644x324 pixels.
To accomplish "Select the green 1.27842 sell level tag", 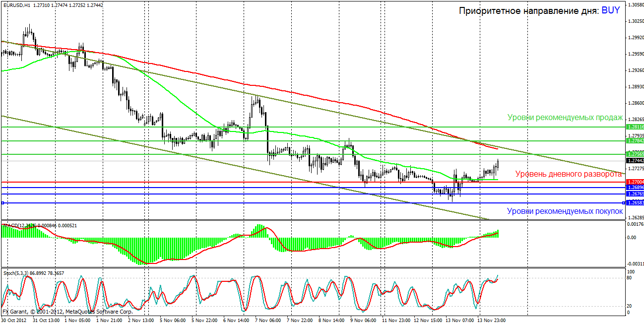I will point(635,141).
